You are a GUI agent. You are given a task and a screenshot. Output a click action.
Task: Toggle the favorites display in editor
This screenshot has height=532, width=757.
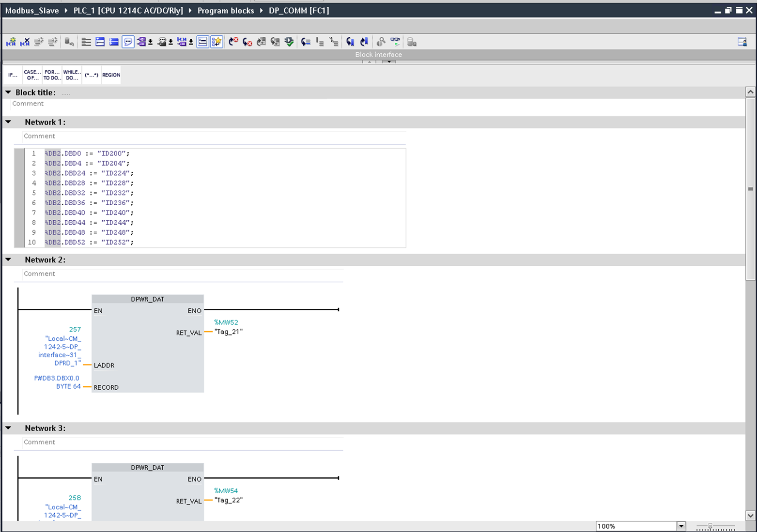[x=216, y=42]
